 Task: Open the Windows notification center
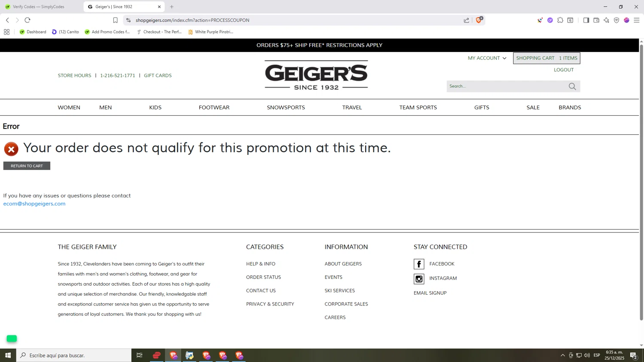coord(633,355)
